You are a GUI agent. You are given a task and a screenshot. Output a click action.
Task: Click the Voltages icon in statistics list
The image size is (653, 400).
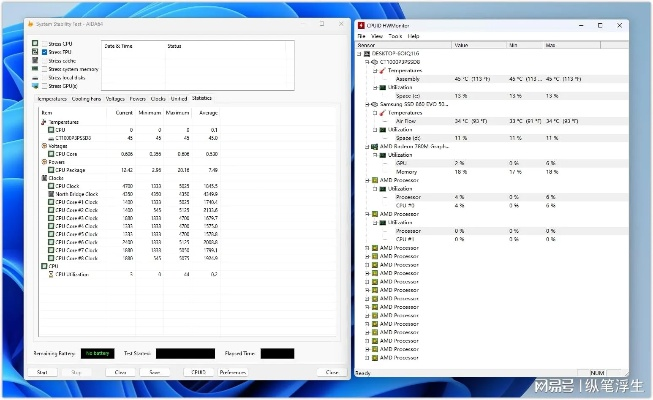(43, 146)
